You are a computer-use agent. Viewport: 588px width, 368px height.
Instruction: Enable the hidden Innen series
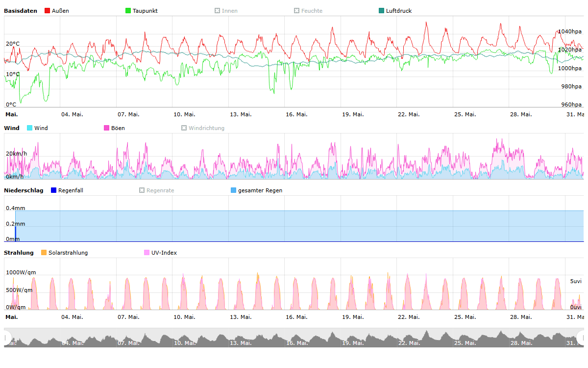point(218,11)
